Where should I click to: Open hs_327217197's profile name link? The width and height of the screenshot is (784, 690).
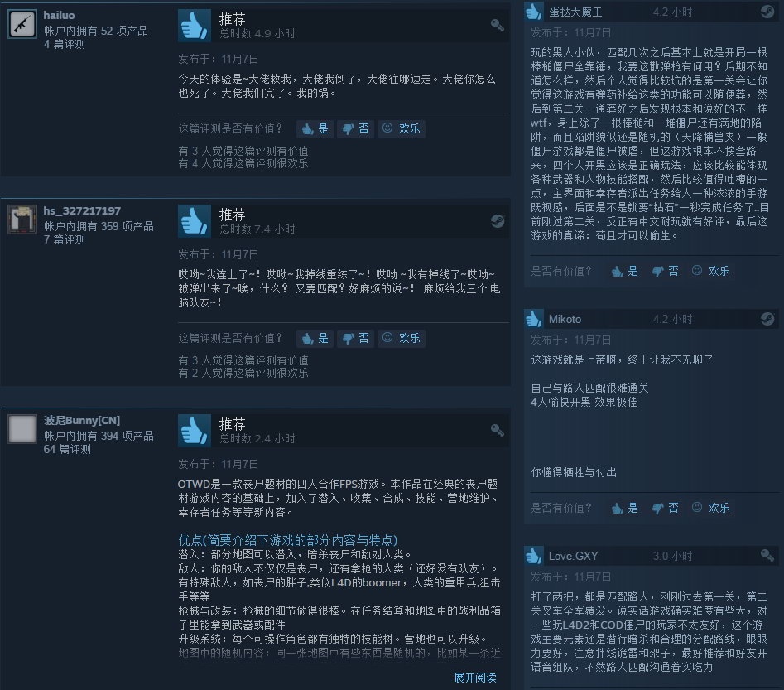82,210
